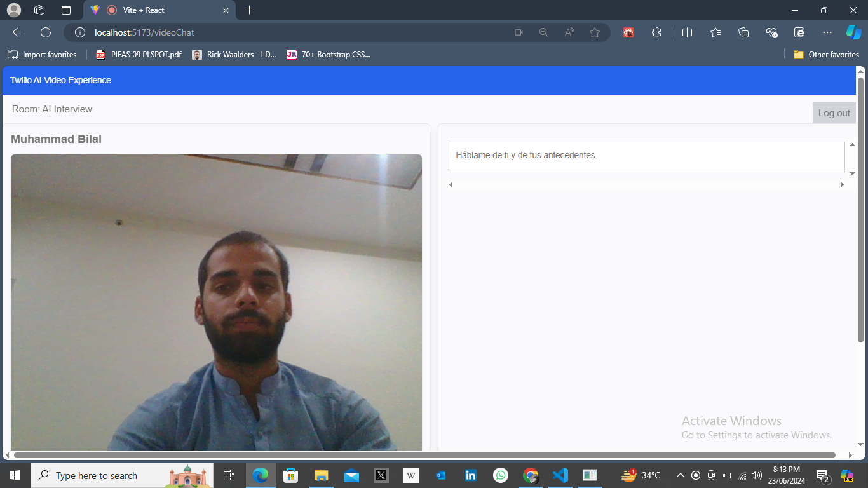Open File Explorer from the taskbar

(321, 475)
